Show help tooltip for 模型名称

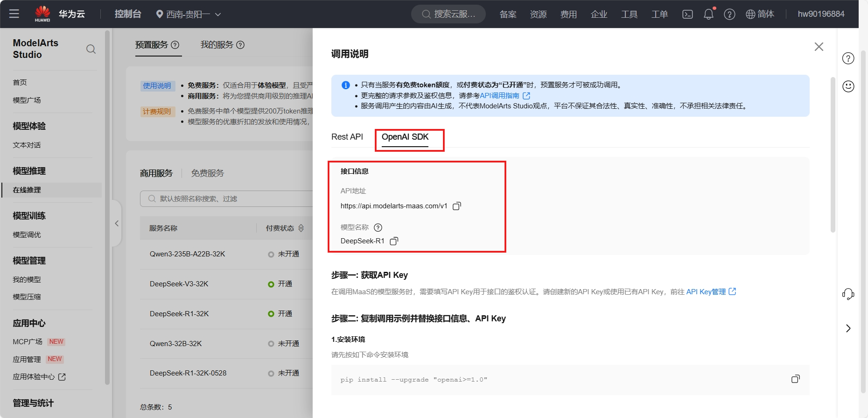pyautogui.click(x=378, y=227)
